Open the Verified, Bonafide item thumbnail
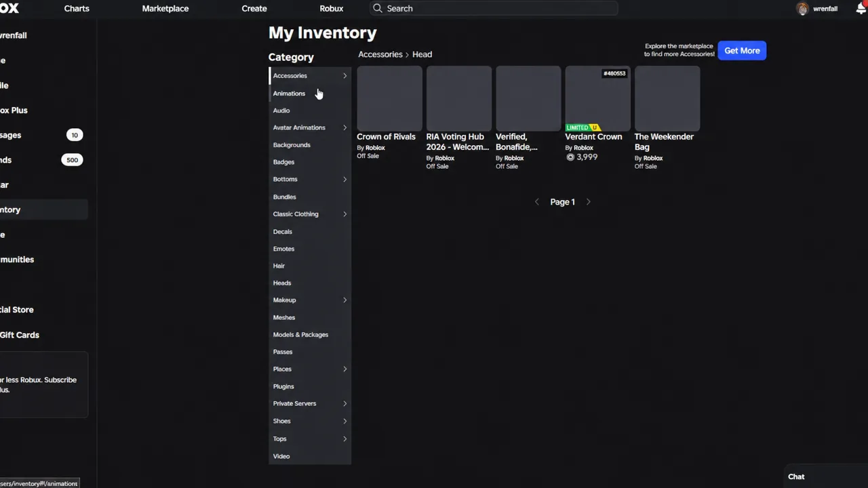Image resolution: width=868 pixels, height=488 pixels. tap(528, 98)
